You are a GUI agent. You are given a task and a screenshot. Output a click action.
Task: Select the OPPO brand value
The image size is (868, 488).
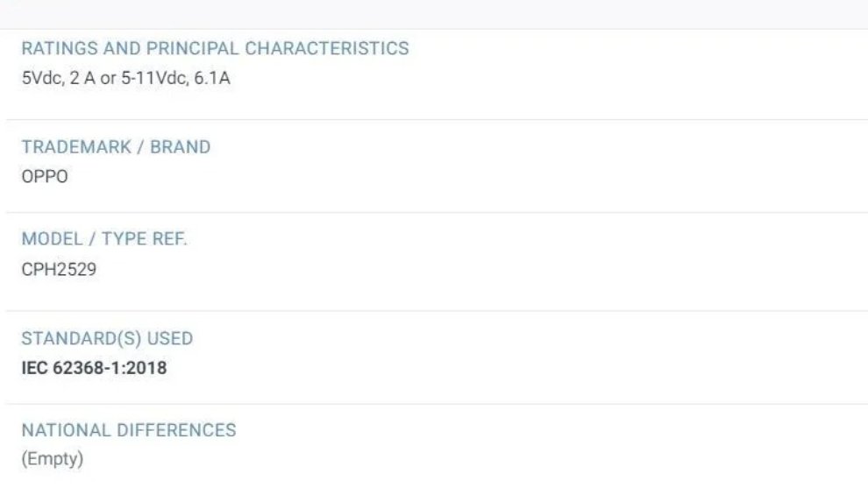pyautogui.click(x=45, y=176)
